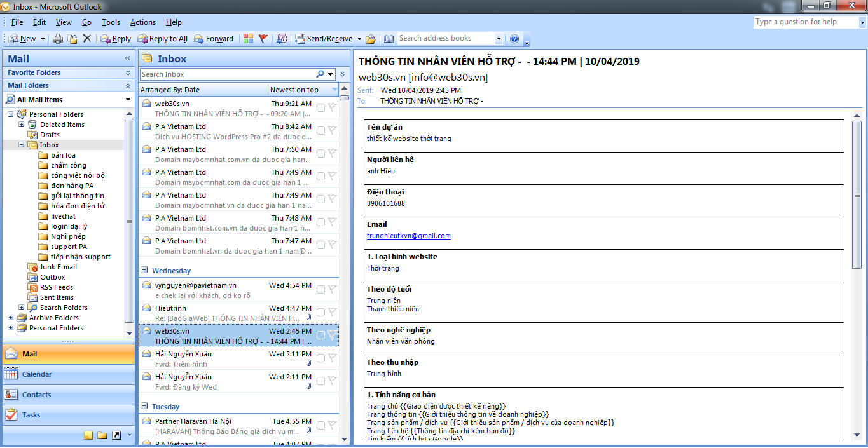
Task: Open the Categorize color squares icon
Action: click(x=248, y=39)
